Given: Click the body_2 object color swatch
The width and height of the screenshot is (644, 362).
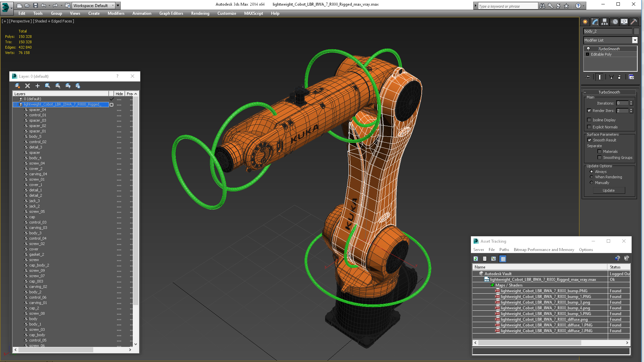Looking at the screenshot, I should [x=636, y=31].
